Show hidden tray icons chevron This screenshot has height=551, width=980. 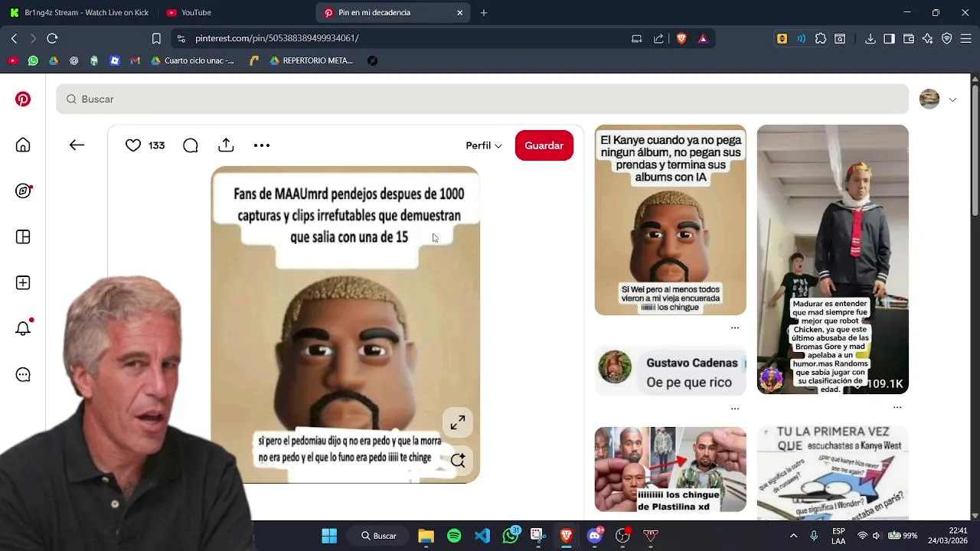point(793,536)
